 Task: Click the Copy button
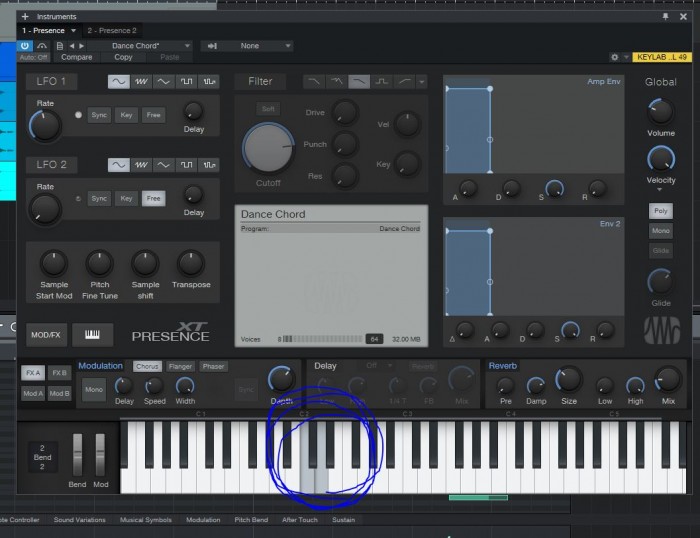click(x=123, y=57)
